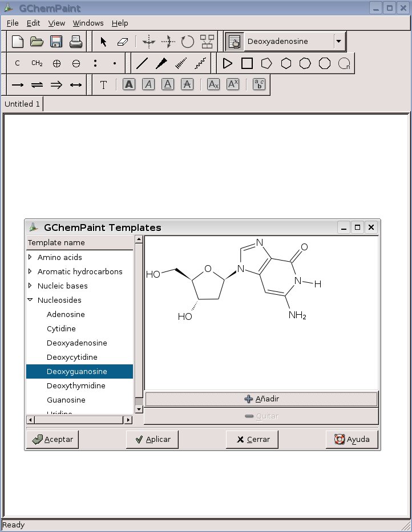Viewport: 412px width, 532px height.
Task: Select the text tool
Action: [103, 85]
